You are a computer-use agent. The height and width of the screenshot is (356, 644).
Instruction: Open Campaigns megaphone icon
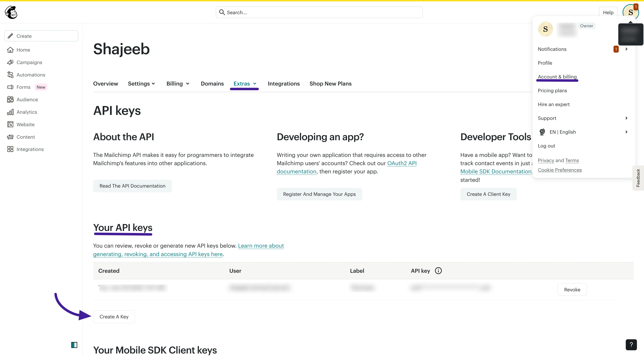(10, 62)
